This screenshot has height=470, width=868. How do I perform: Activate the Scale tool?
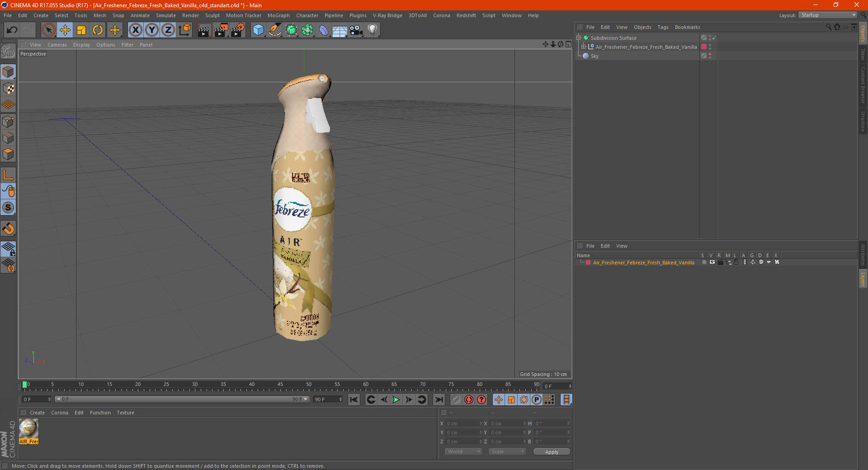click(x=81, y=30)
